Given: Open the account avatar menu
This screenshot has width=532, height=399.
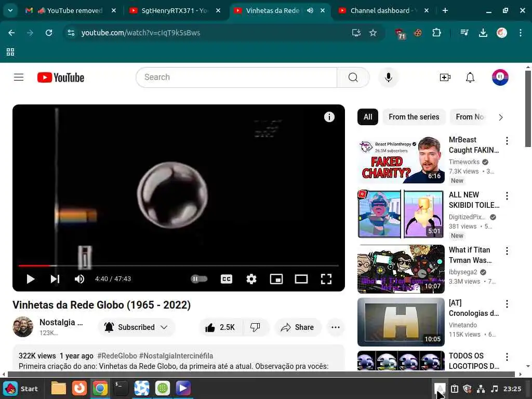Looking at the screenshot, I should (500, 77).
